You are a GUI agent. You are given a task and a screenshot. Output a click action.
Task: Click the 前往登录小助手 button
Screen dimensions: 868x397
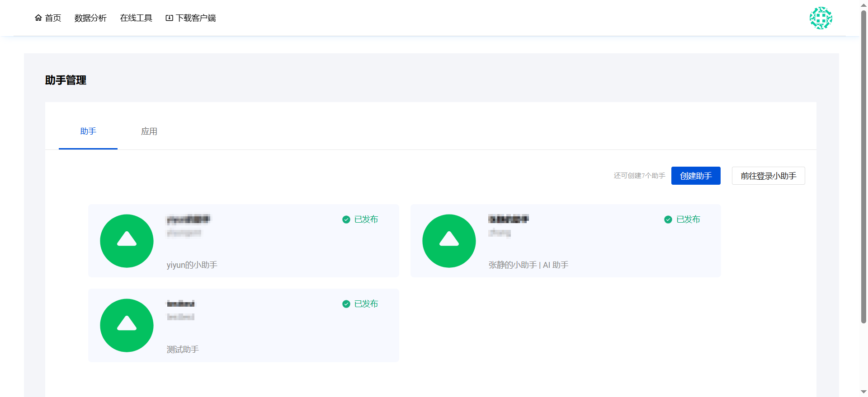point(769,176)
